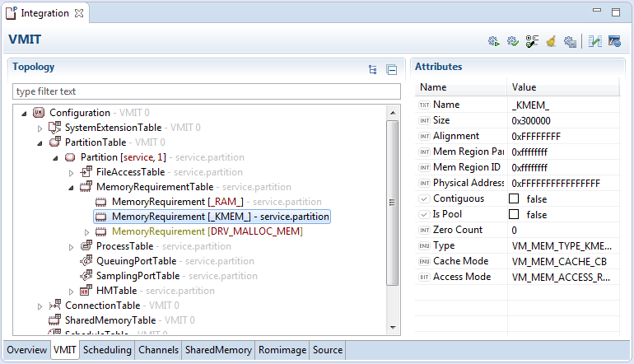Toggle the Is Pool checkbox
Screen dimensions: 634x364
[514, 215]
